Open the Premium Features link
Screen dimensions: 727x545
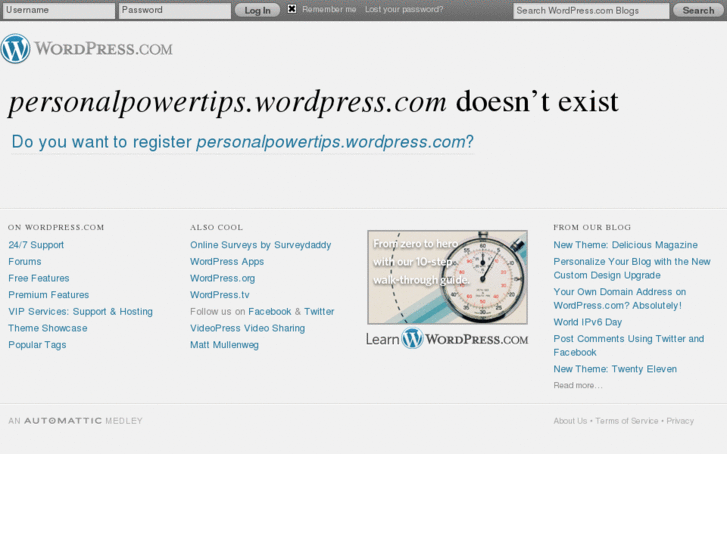pyautogui.click(x=49, y=295)
